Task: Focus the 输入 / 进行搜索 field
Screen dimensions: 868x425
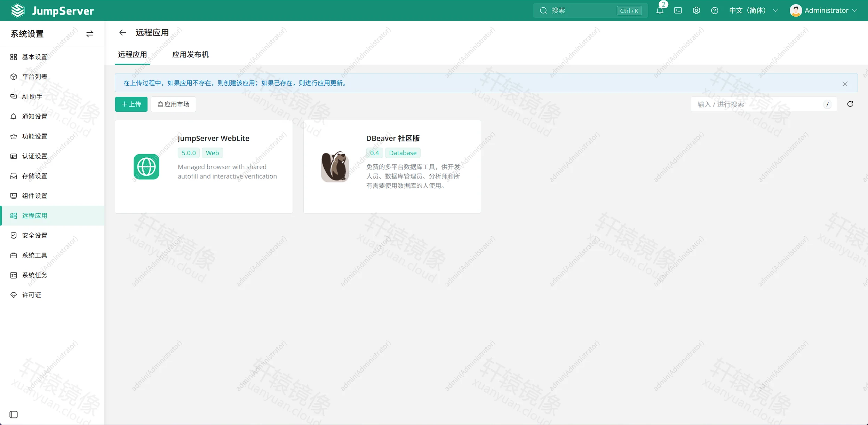Action: click(764, 104)
